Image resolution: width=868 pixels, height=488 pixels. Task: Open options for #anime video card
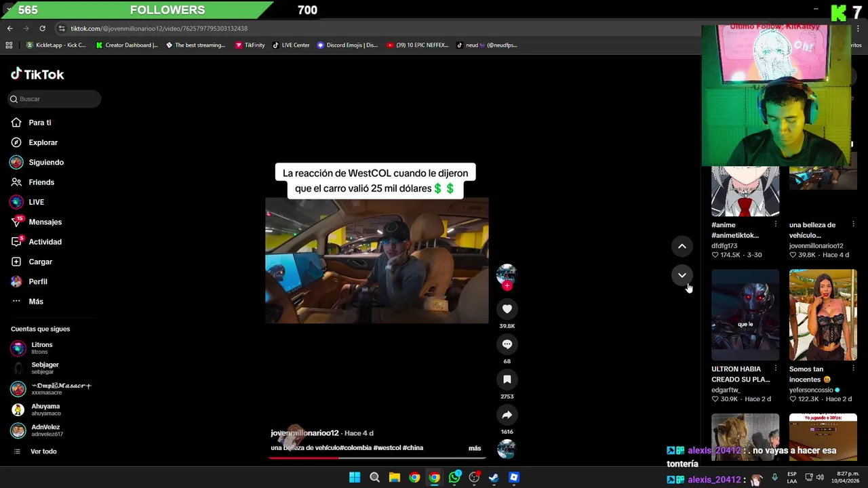tap(776, 224)
